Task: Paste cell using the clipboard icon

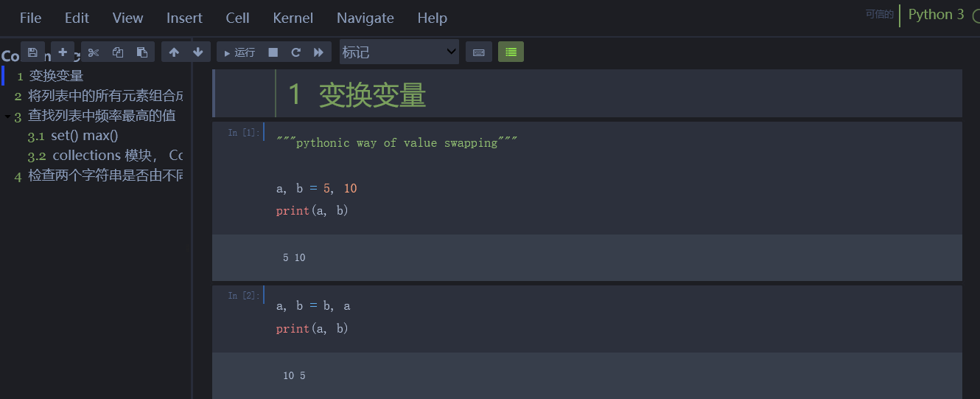Action: tap(142, 52)
